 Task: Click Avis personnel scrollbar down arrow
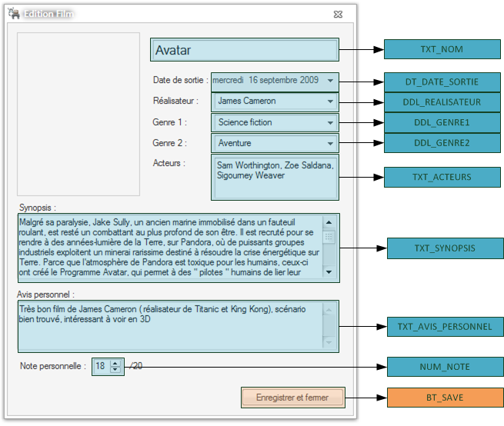click(329, 342)
